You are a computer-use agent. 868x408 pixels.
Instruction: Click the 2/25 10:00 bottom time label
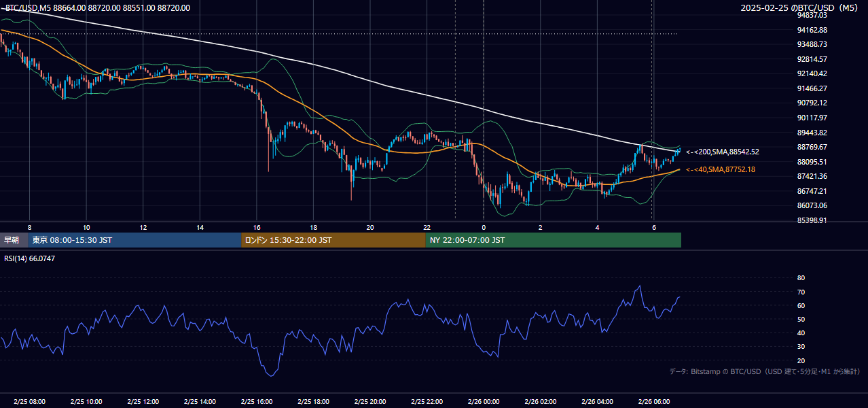point(86,402)
